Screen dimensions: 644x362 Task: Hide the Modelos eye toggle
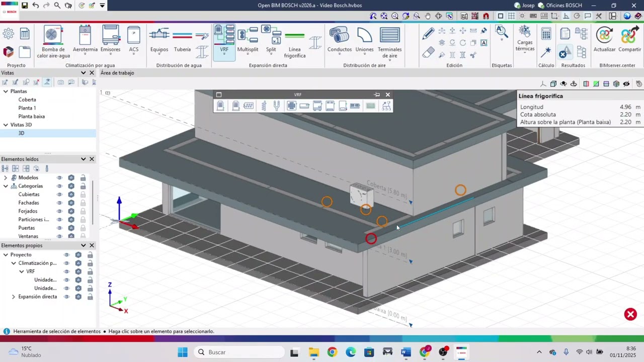coord(59,177)
